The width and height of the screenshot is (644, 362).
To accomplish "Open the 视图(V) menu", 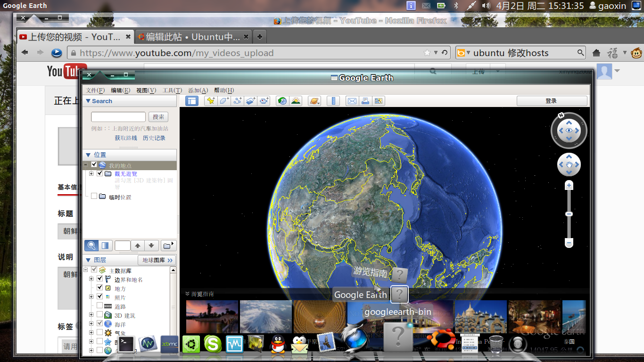I will (146, 90).
